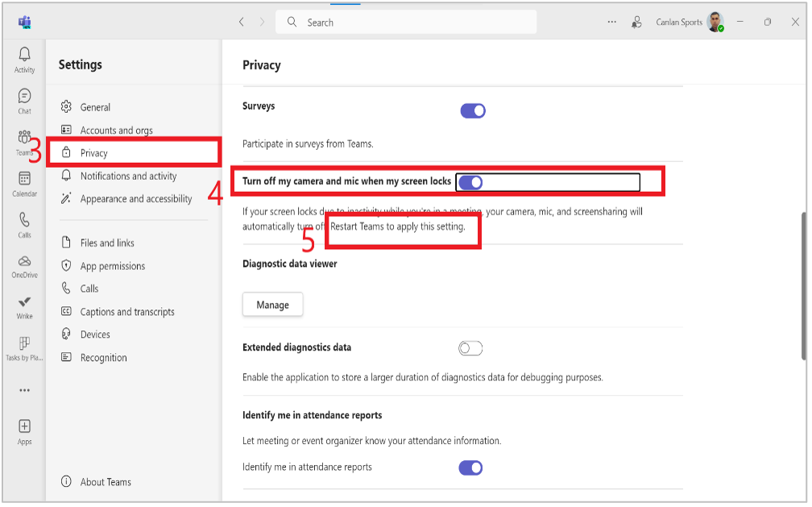Open OneDrive from the app bar
The image size is (812, 507).
(x=24, y=267)
